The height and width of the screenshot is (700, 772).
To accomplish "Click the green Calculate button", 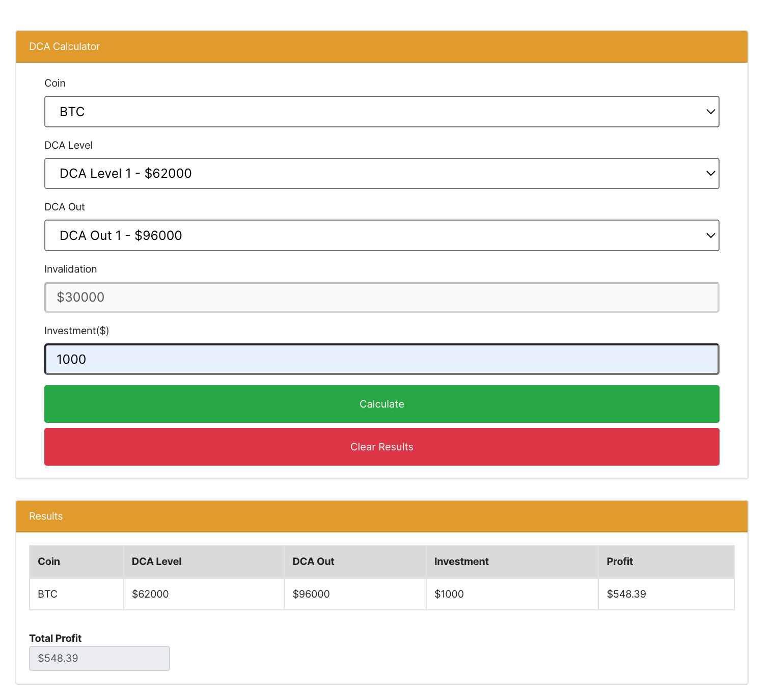I will 381,404.
